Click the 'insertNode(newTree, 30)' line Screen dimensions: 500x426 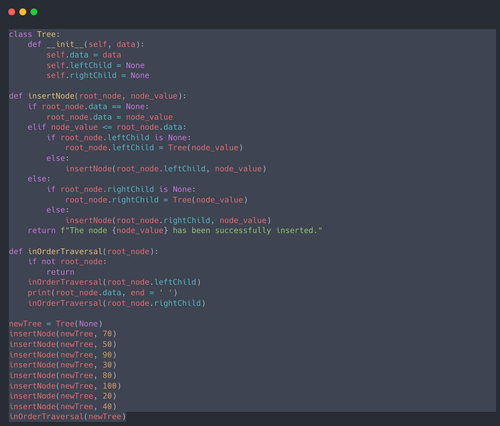63,365
